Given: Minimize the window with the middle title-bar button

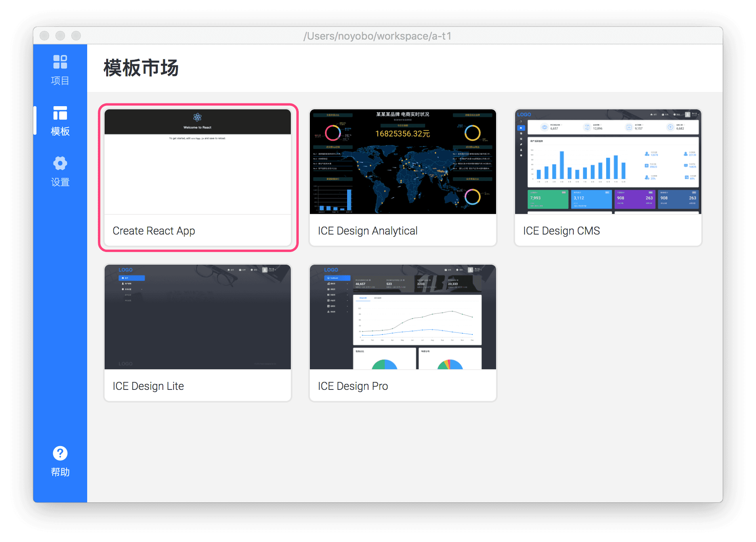Looking at the screenshot, I should click(x=60, y=36).
